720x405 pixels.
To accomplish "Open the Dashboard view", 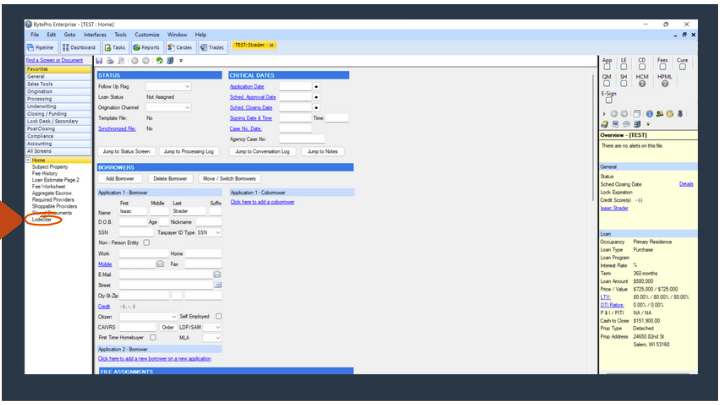I will [79, 47].
